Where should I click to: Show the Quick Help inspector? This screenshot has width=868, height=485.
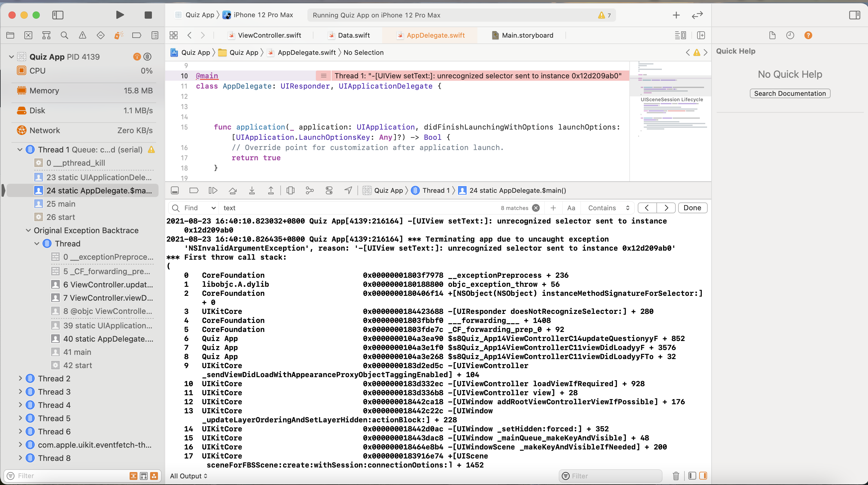[808, 35]
